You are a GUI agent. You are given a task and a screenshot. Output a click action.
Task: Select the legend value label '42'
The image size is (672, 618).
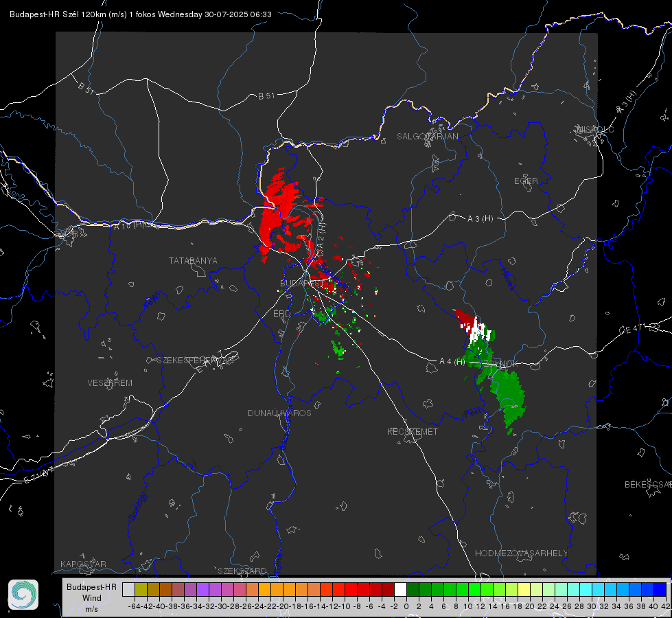click(665, 606)
